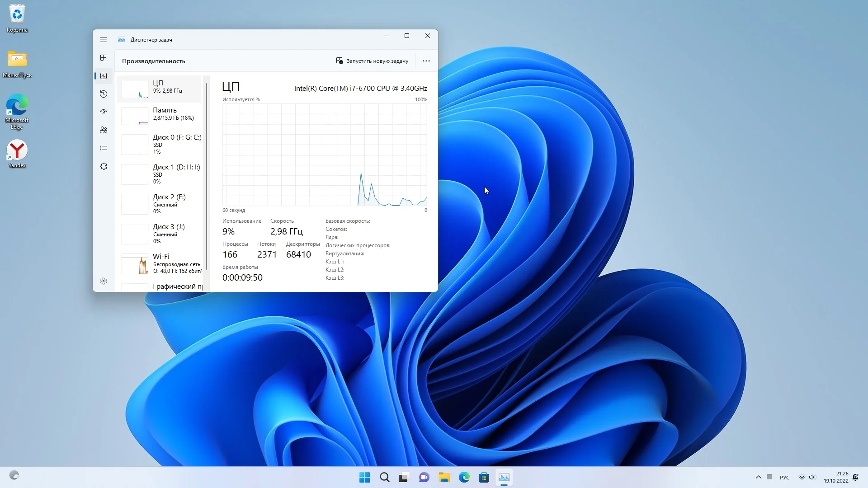This screenshot has width=868, height=488.
Task: Open Task Manager settings gear
Action: (104, 281)
